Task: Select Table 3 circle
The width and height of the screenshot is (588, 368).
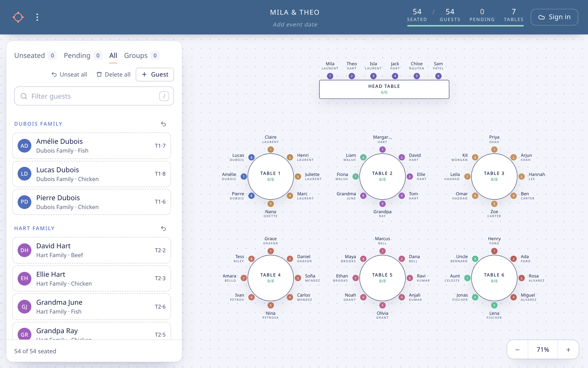Action: tap(494, 176)
